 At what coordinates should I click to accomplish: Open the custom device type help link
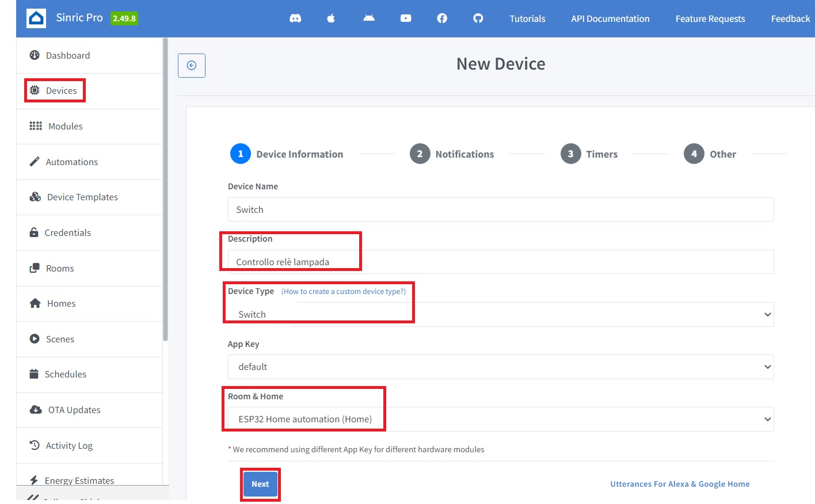343,292
